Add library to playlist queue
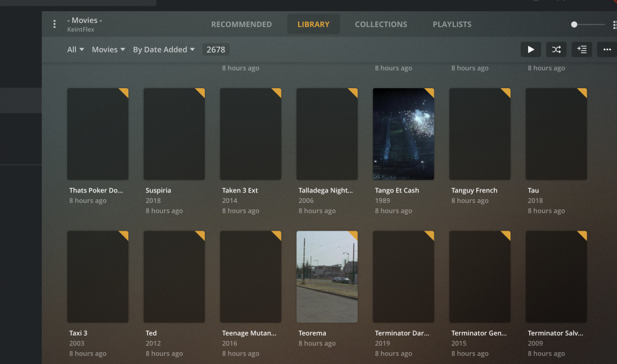The image size is (617, 364). click(x=582, y=49)
